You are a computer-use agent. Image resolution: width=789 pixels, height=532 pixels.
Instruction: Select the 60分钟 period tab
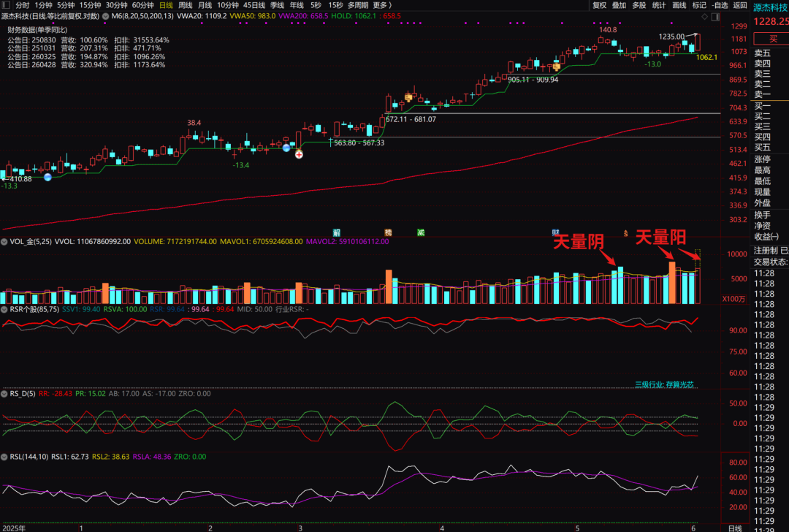pos(142,5)
